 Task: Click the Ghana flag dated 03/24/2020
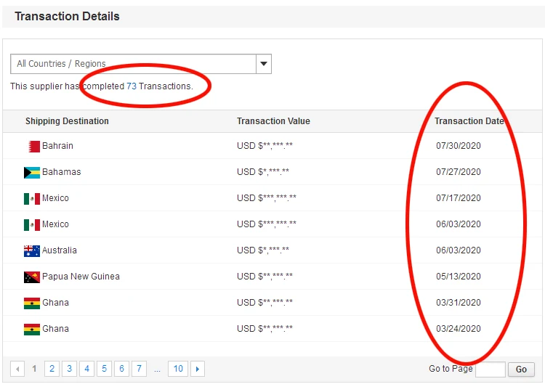tap(32, 329)
